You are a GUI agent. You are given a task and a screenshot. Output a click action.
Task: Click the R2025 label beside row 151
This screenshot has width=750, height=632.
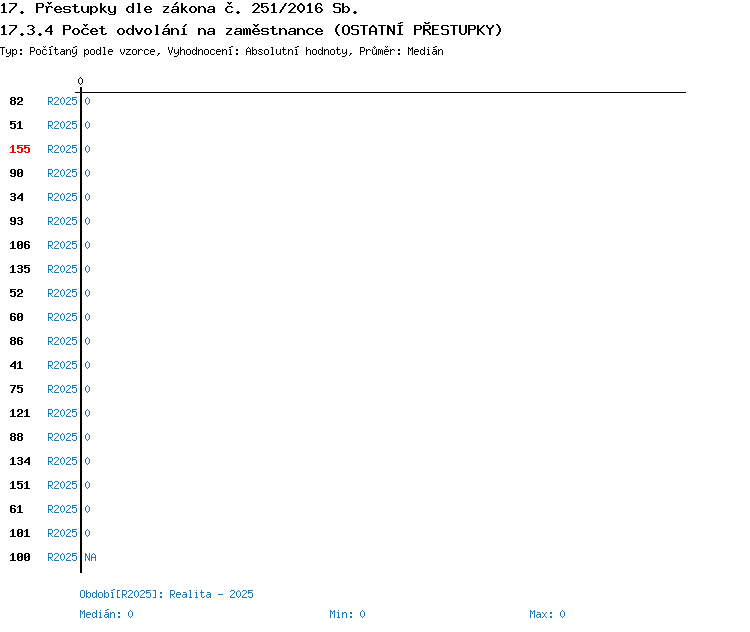(62, 485)
